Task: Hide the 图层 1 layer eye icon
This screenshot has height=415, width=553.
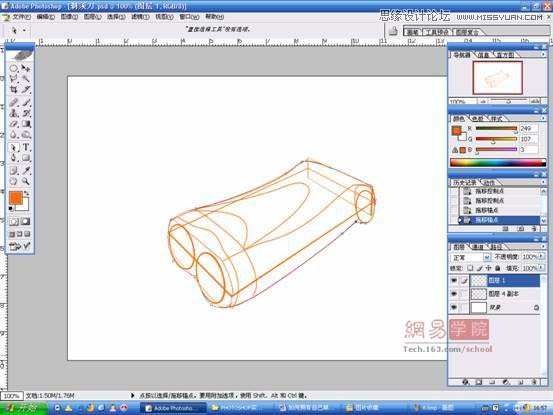Action: click(454, 281)
